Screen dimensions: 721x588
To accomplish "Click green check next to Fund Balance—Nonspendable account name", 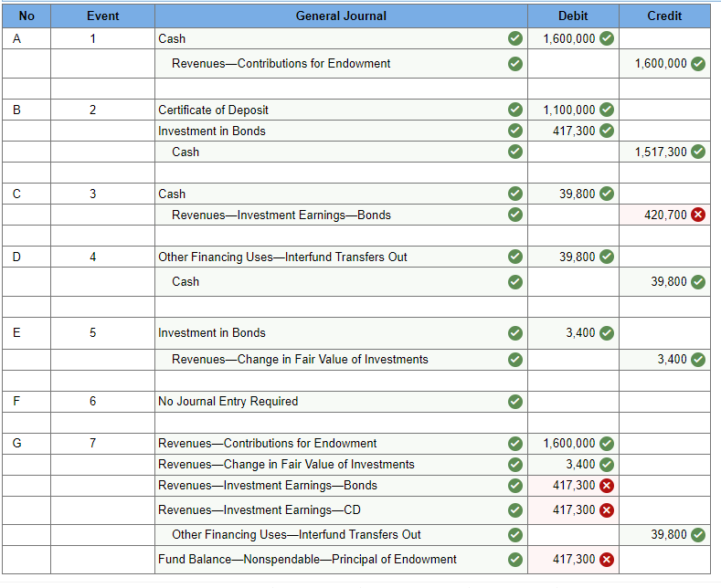I will click(515, 560).
